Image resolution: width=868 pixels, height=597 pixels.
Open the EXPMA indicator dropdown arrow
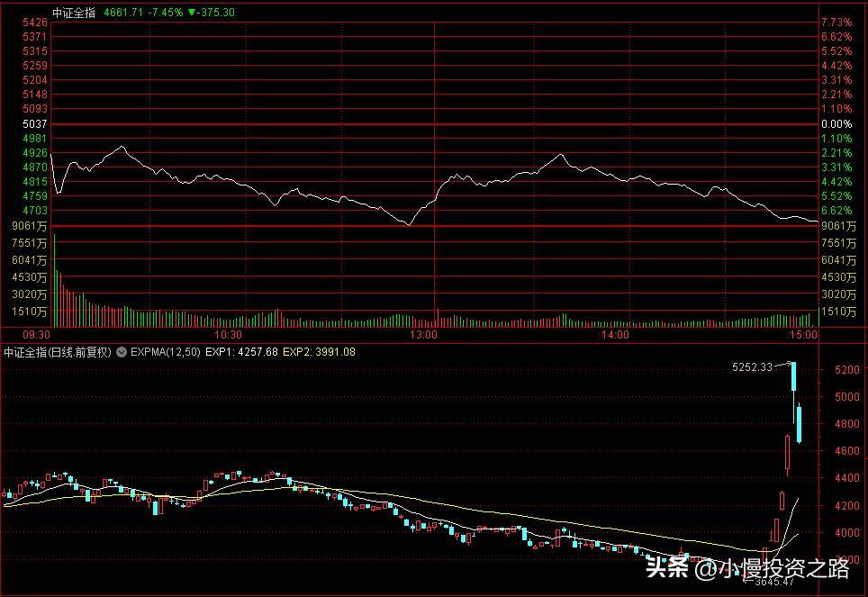point(122,352)
